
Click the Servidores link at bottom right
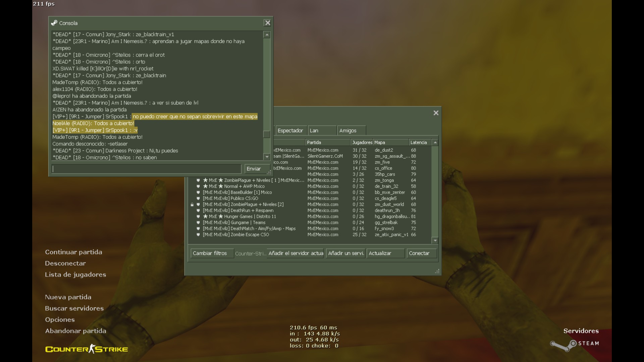click(581, 331)
